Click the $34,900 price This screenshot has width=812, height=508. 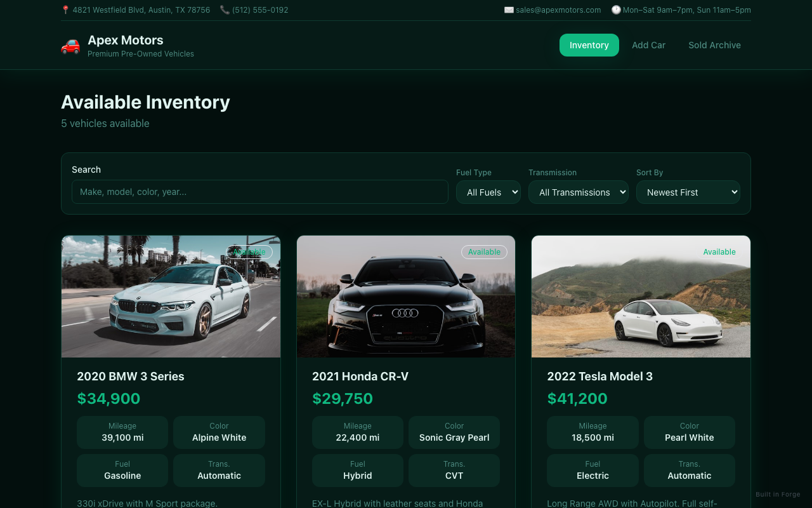tap(108, 399)
